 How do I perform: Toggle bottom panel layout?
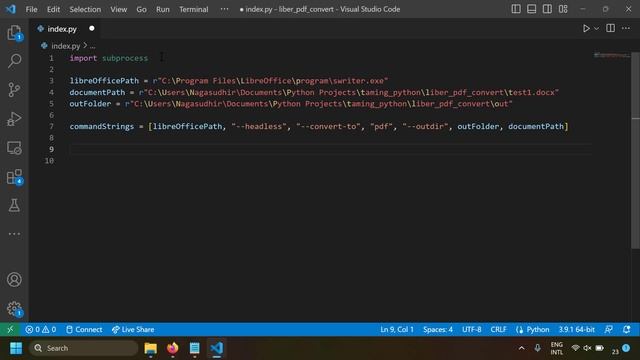point(531,9)
